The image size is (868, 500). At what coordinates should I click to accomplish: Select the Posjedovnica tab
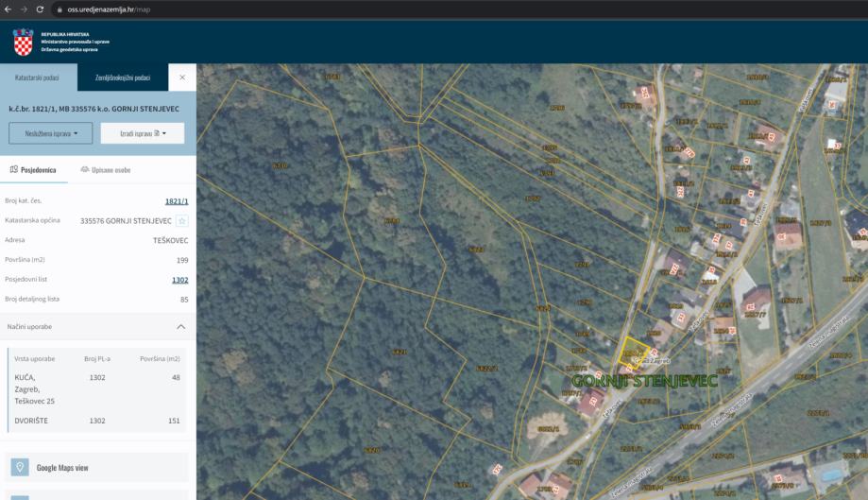pyautogui.click(x=33, y=170)
